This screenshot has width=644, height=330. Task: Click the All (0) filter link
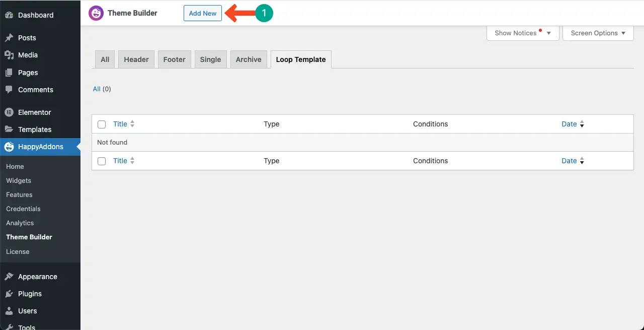tap(97, 89)
